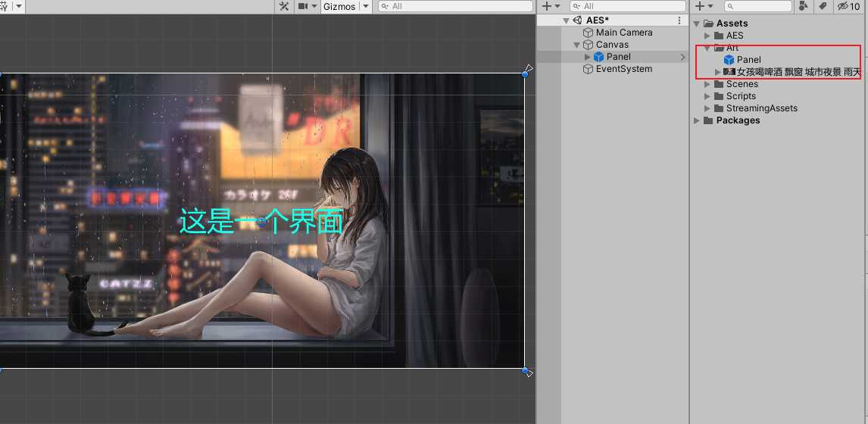Click the Main Camera cube icon

click(x=588, y=33)
